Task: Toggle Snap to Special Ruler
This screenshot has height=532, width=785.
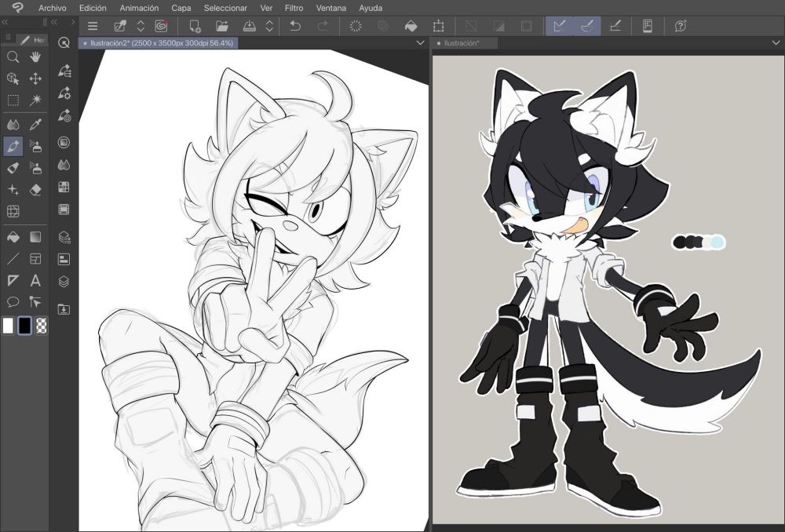Action: (x=587, y=26)
